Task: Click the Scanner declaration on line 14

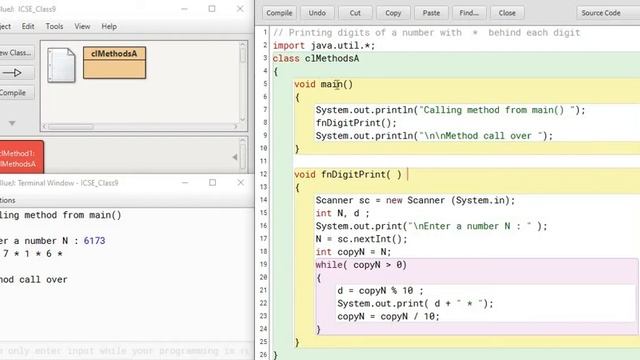Action: [415, 200]
